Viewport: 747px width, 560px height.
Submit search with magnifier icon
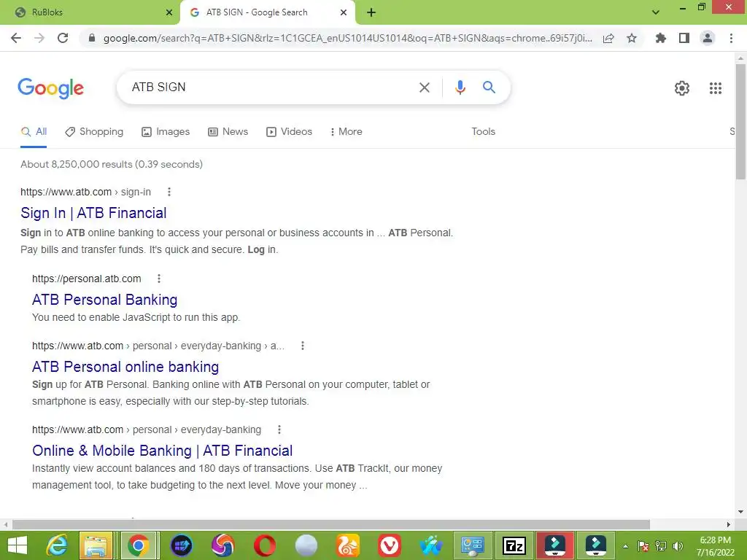click(x=489, y=87)
